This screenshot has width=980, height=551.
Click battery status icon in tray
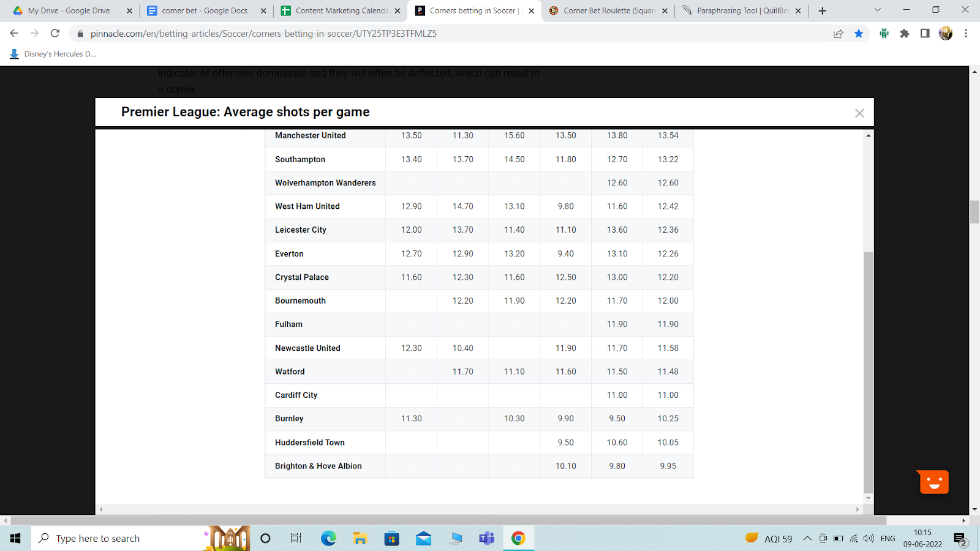(x=838, y=538)
